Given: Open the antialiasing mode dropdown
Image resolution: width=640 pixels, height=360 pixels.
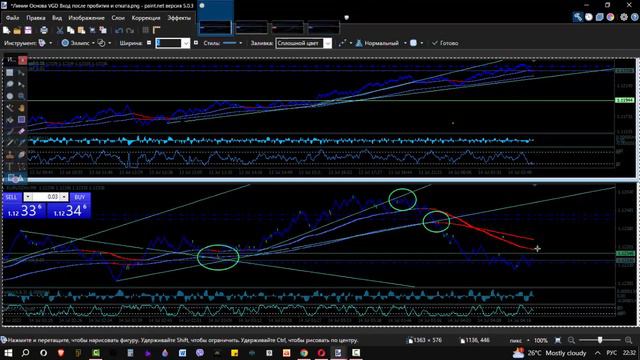Looking at the screenshot, I should (345, 43).
